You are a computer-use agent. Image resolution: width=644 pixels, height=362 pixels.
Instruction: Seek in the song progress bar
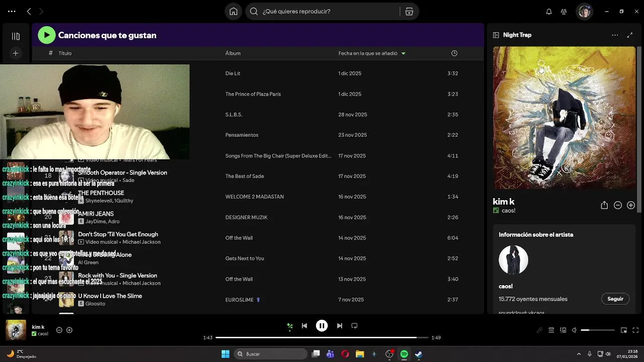click(x=322, y=337)
